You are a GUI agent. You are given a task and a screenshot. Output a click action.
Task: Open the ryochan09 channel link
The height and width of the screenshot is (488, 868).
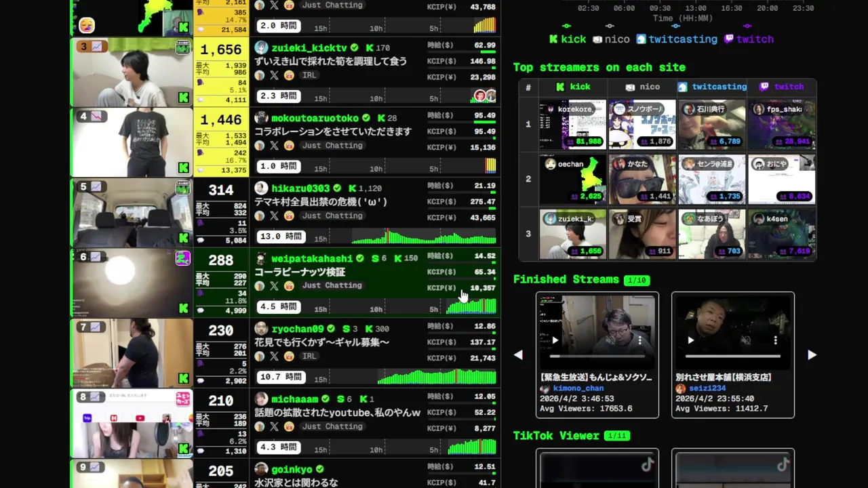click(x=298, y=329)
